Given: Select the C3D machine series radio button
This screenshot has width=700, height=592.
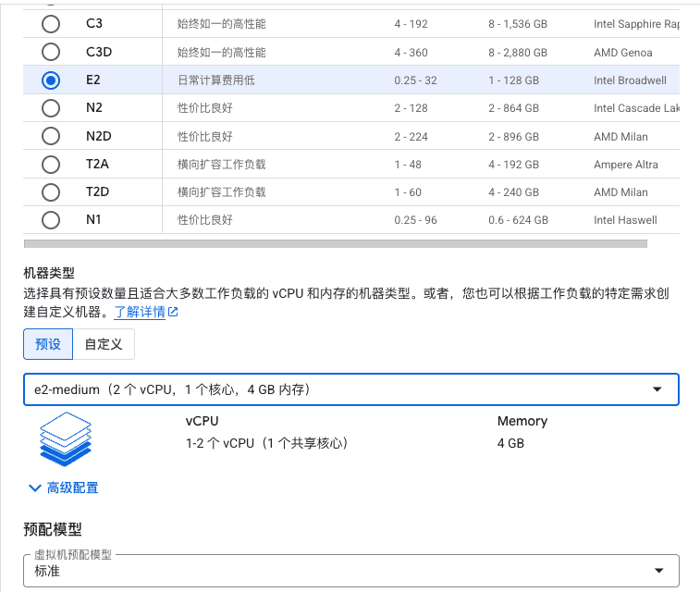Looking at the screenshot, I should click(51, 52).
